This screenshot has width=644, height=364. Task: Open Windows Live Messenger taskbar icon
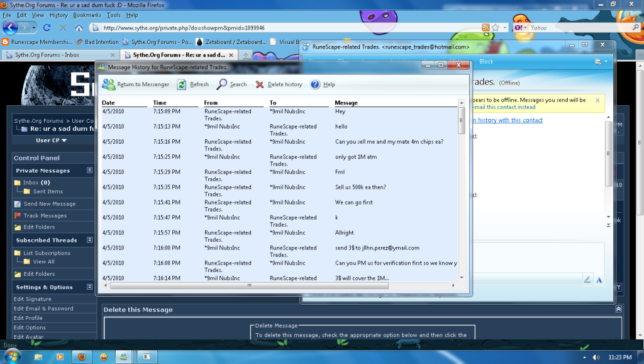(123, 356)
